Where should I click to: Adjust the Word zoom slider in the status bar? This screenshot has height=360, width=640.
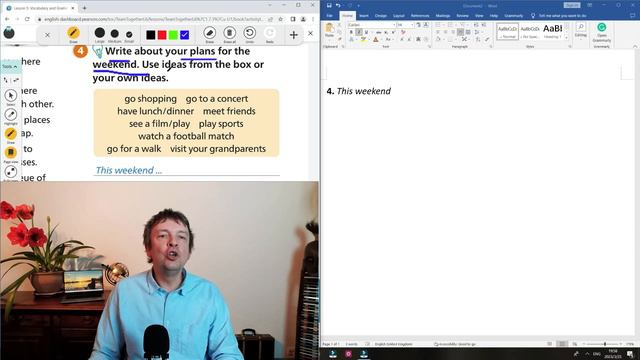coord(604,344)
